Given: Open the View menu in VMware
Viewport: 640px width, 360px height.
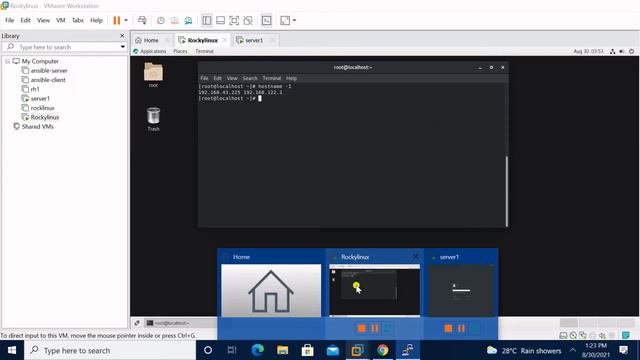Looking at the screenshot, I should pyautogui.click(x=43, y=20).
